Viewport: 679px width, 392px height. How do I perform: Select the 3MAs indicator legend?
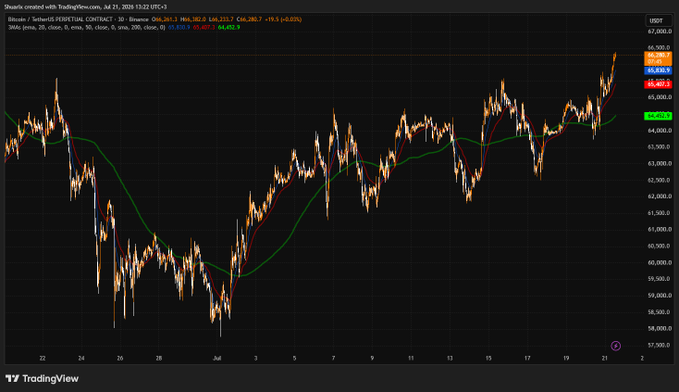[87, 27]
